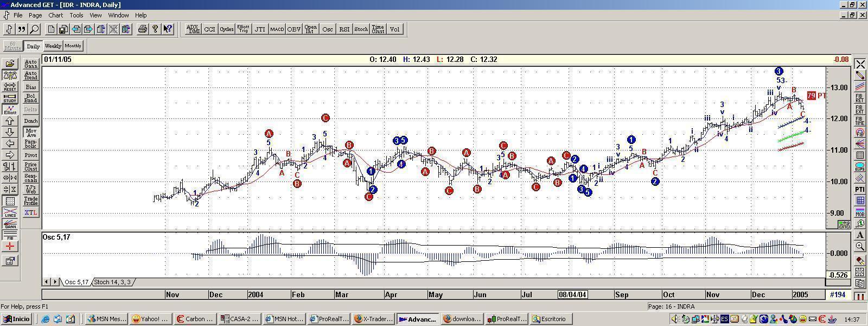
Task: Select the GANN lines tool
Action: click(10, 223)
